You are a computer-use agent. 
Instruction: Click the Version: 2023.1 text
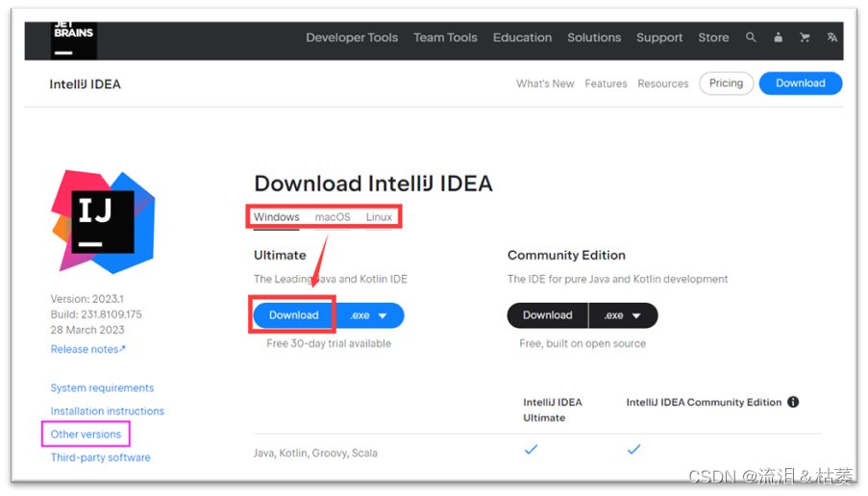87,299
